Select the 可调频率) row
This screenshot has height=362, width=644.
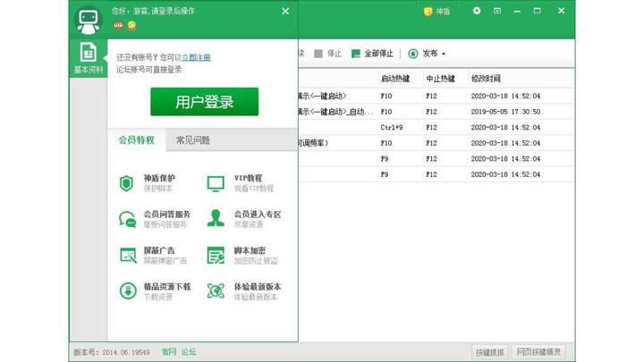(436, 143)
